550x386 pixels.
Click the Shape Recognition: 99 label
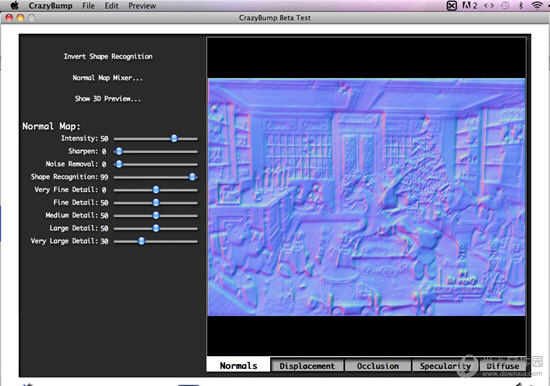point(69,177)
